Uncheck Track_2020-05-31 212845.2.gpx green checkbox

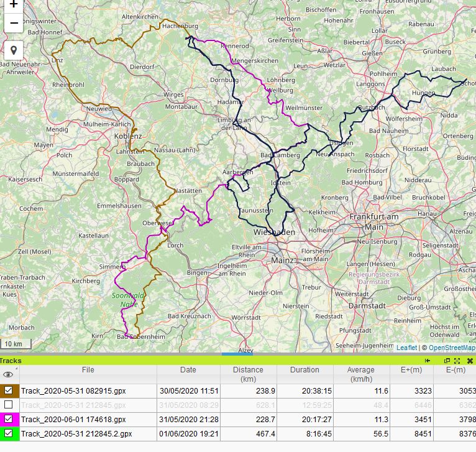click(9, 433)
